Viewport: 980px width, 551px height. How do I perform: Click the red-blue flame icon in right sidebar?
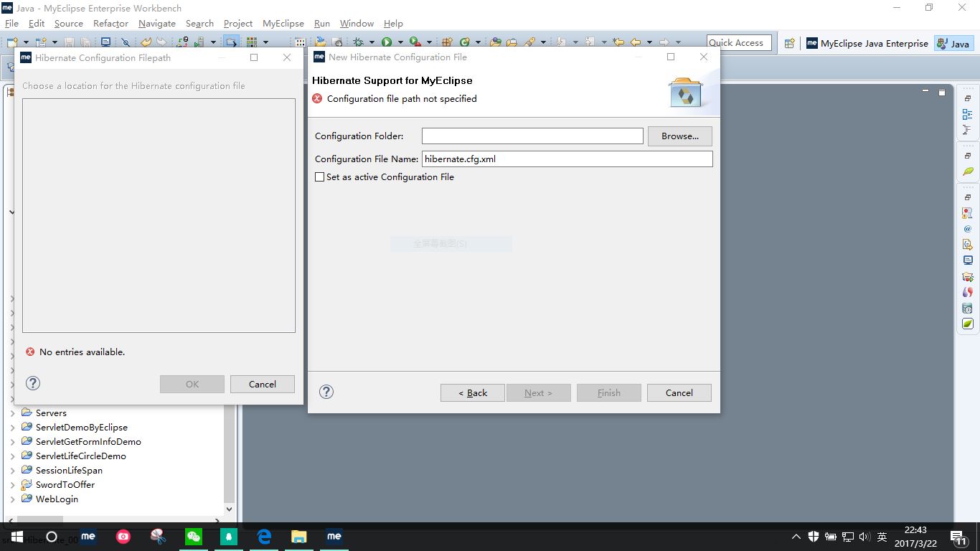coord(967,292)
